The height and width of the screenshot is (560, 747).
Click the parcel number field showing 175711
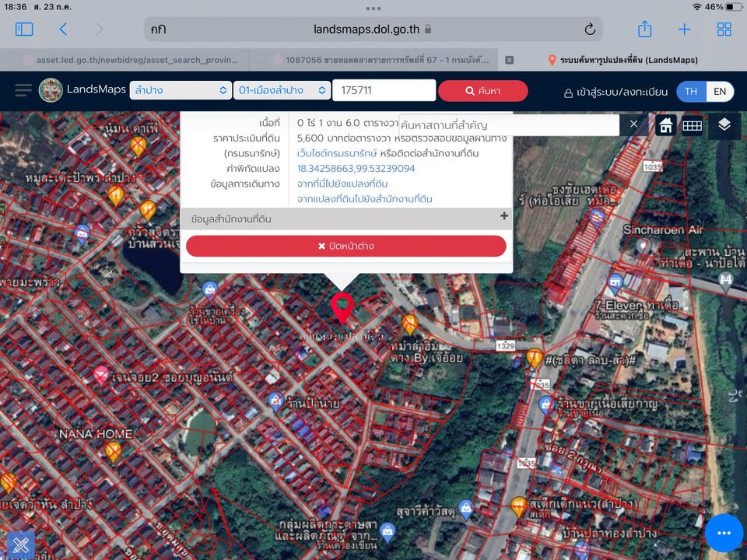(x=384, y=90)
